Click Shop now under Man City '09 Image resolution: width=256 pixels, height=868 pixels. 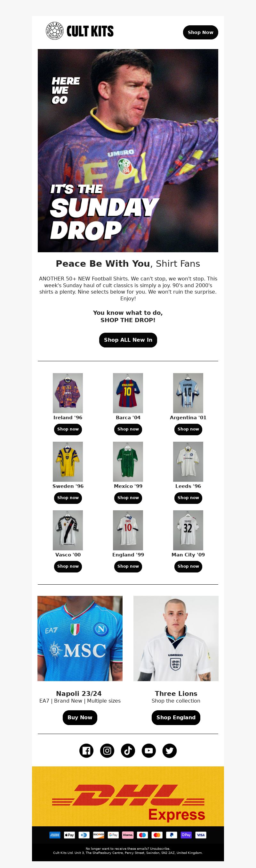click(188, 566)
